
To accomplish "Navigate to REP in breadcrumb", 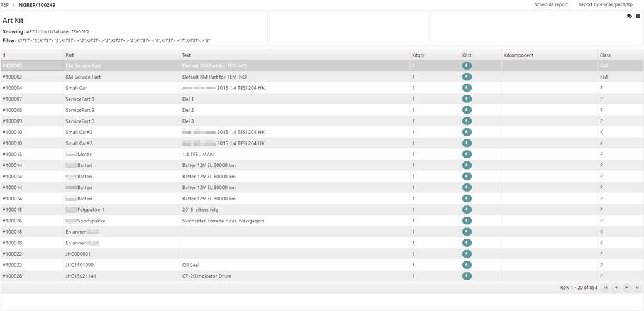I will coord(4,4).
